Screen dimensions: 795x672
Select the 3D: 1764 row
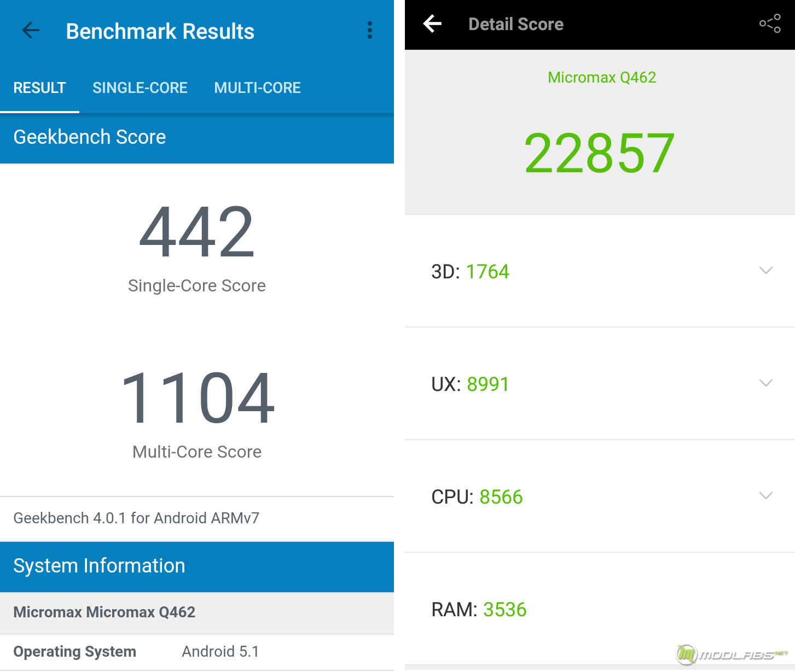coord(600,271)
